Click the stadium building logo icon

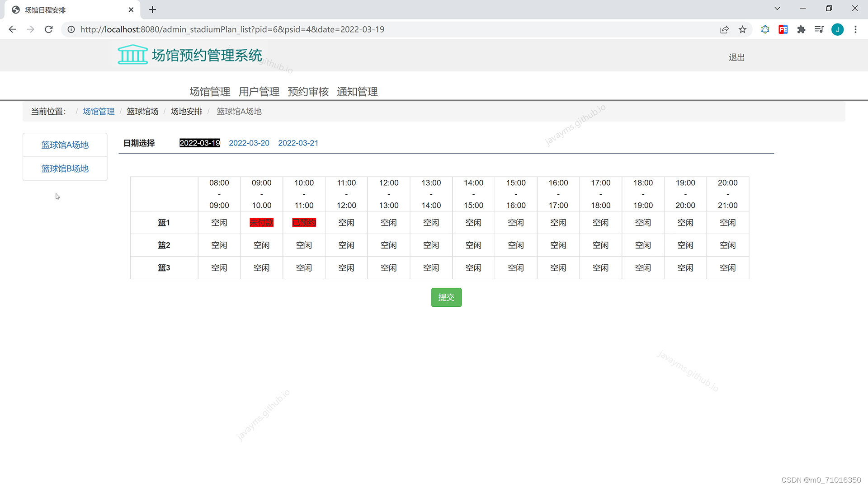point(132,55)
